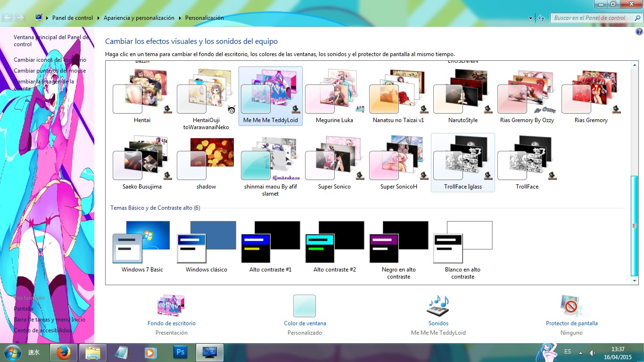Select Alto contraste #2 theme
The height and width of the screenshot is (362, 644).
[335, 246]
